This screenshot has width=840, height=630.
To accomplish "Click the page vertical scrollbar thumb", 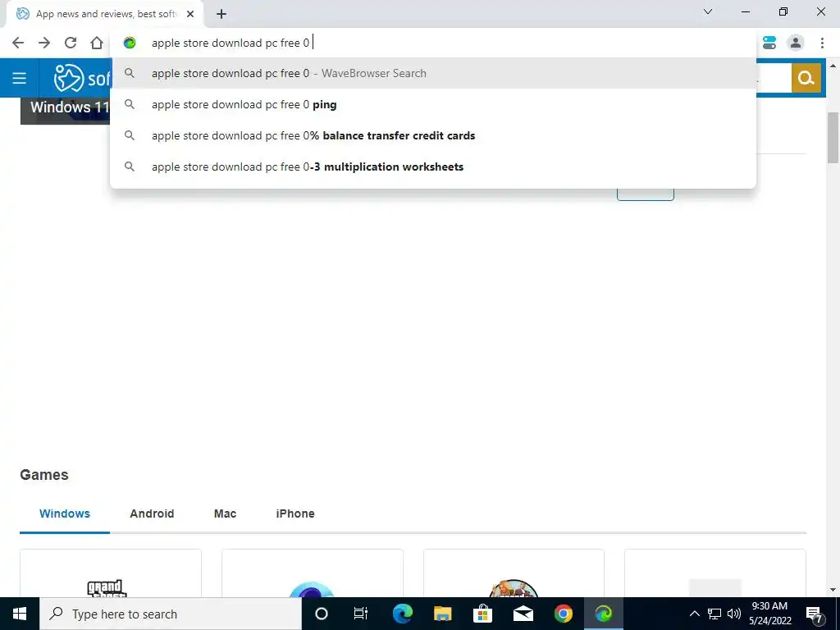I will click(x=833, y=138).
